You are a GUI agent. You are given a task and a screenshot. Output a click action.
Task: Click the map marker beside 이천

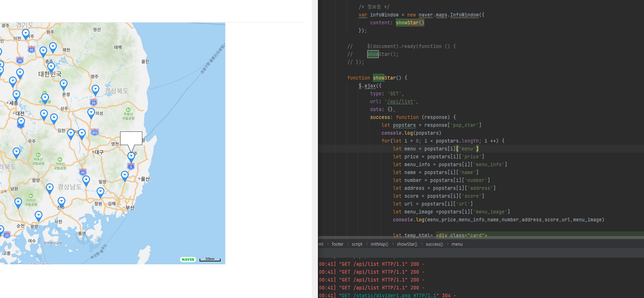(x=26, y=34)
